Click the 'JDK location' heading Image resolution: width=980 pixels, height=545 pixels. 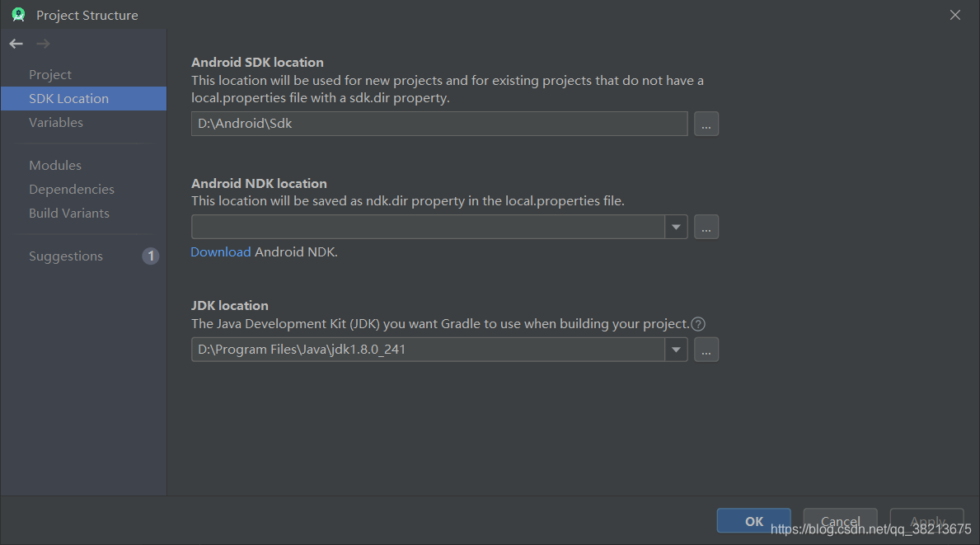pyautogui.click(x=229, y=306)
